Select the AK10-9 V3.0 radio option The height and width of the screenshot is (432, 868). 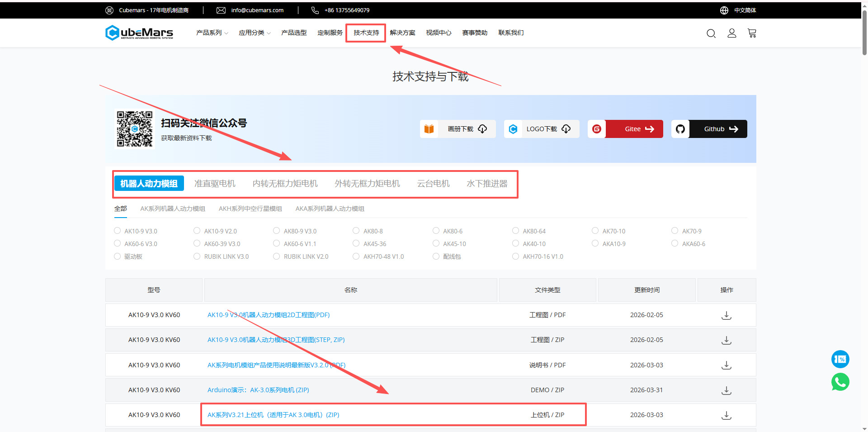tap(117, 231)
